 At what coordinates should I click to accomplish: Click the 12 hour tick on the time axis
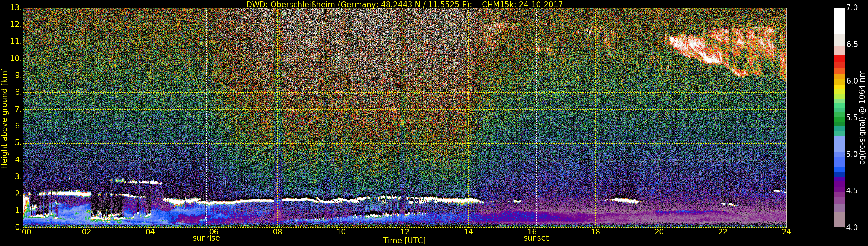404,232
